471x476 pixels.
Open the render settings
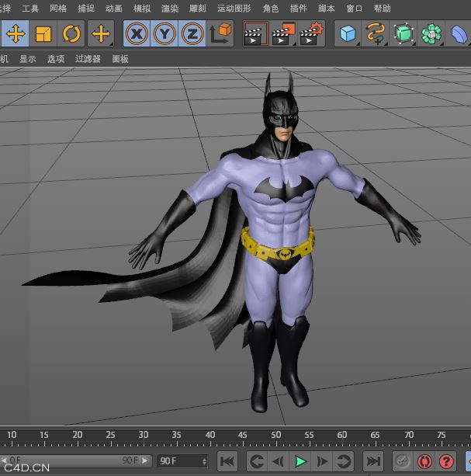[311, 33]
